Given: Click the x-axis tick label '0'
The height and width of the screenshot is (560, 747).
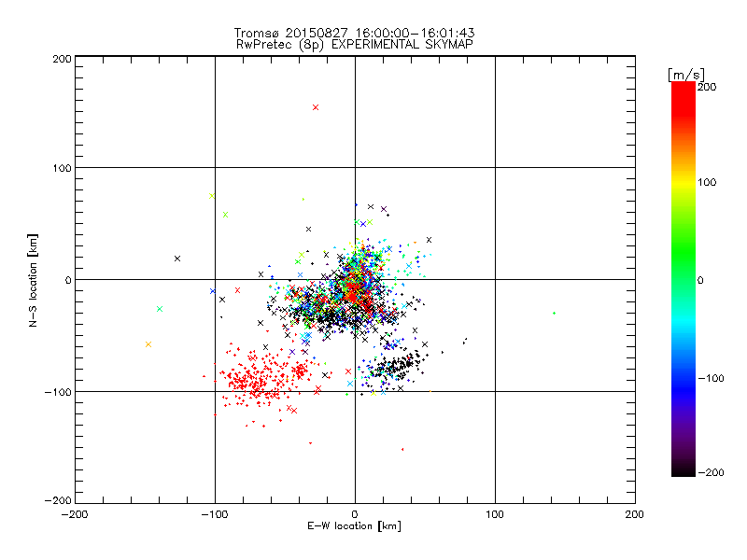Looking at the screenshot, I should tap(355, 514).
